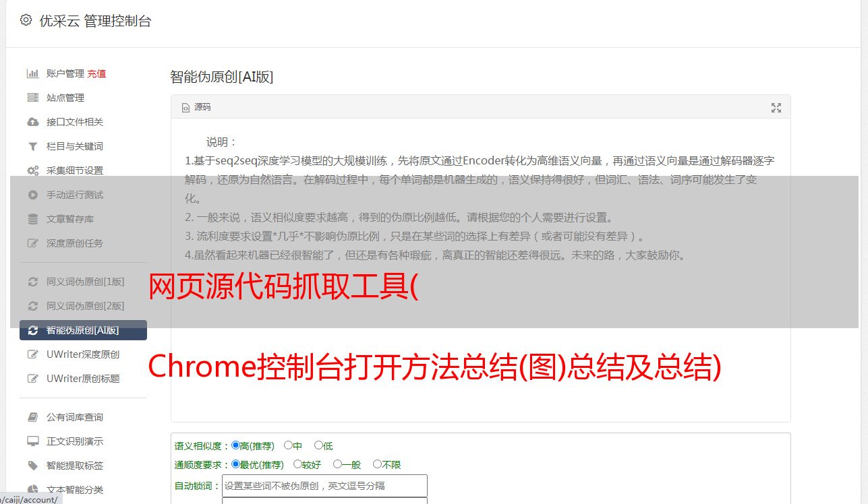Toggle 源码 source view button
The image size is (868, 504).
(x=196, y=107)
